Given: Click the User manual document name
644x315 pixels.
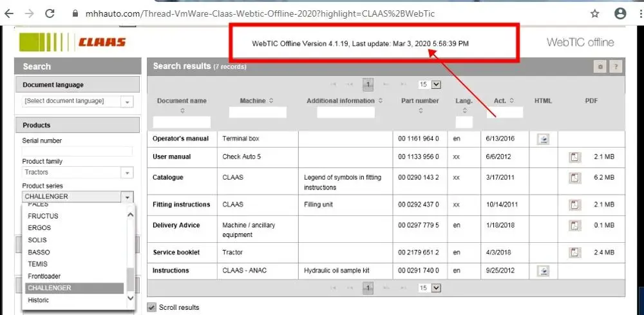Looking at the screenshot, I should (x=172, y=157).
